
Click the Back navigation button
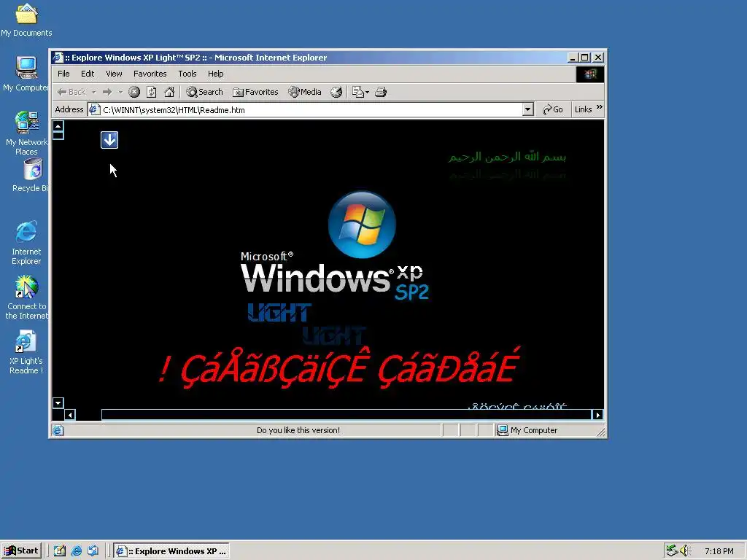tap(71, 92)
